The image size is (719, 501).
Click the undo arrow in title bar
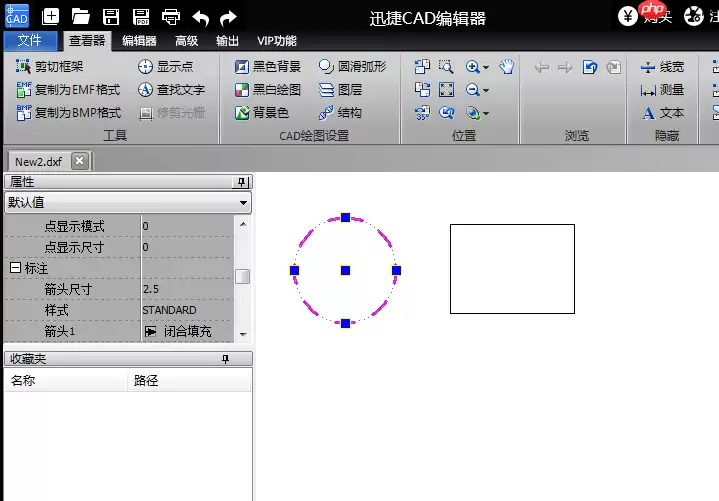[201, 16]
